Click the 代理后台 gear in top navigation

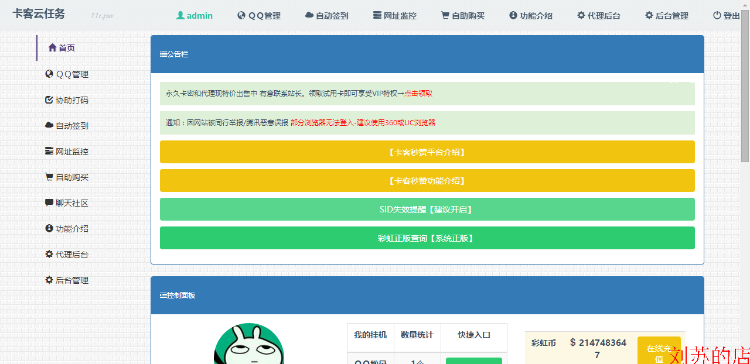[x=581, y=15]
